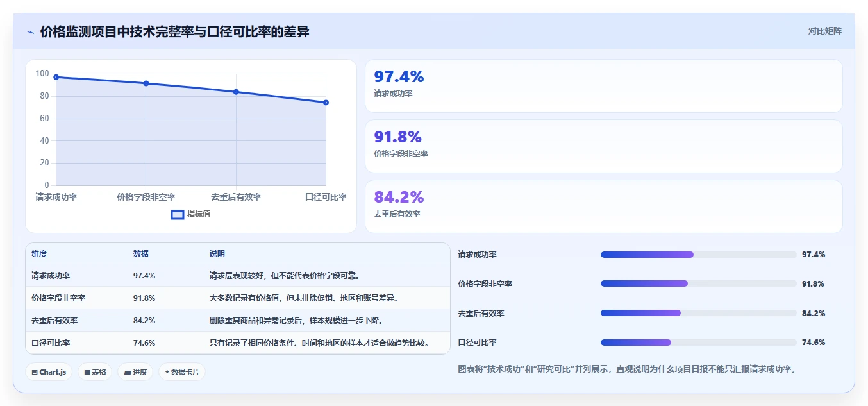The height and width of the screenshot is (406, 868).
Task: Click the 口径可比率 x-axis label on chart
Action: pyautogui.click(x=326, y=197)
